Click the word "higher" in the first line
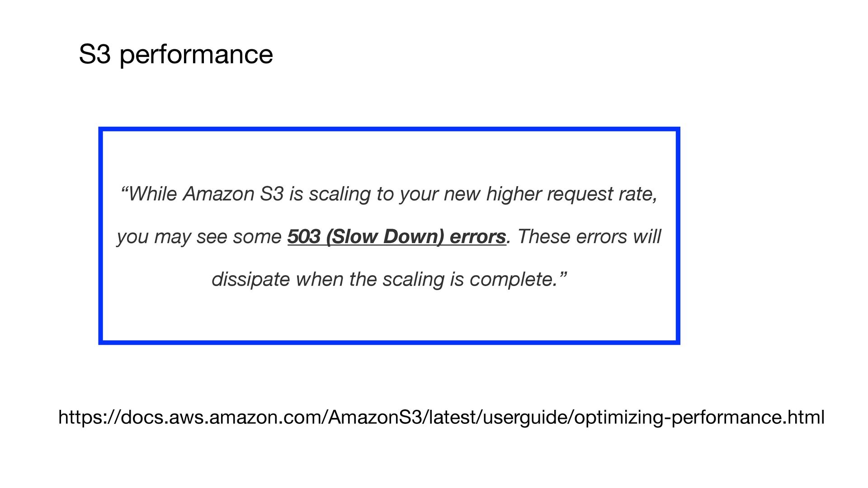Viewport: 868px width, 488px height. (514, 194)
